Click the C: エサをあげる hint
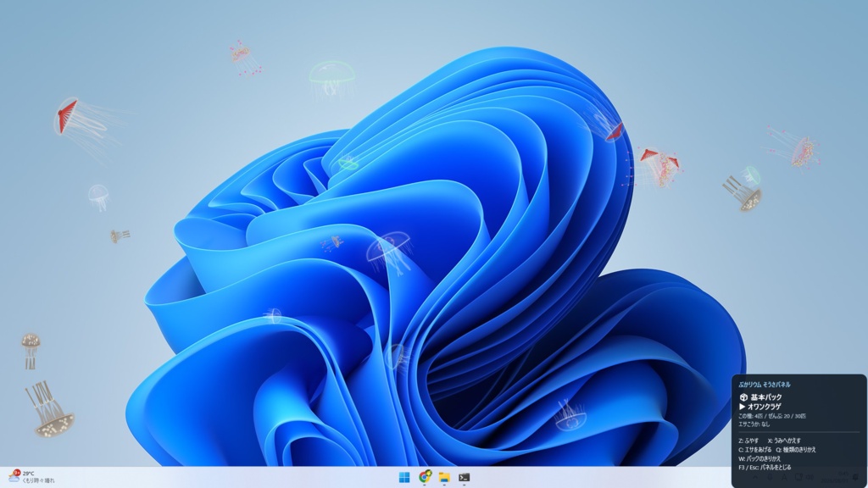The width and height of the screenshot is (868, 488). [x=754, y=450]
